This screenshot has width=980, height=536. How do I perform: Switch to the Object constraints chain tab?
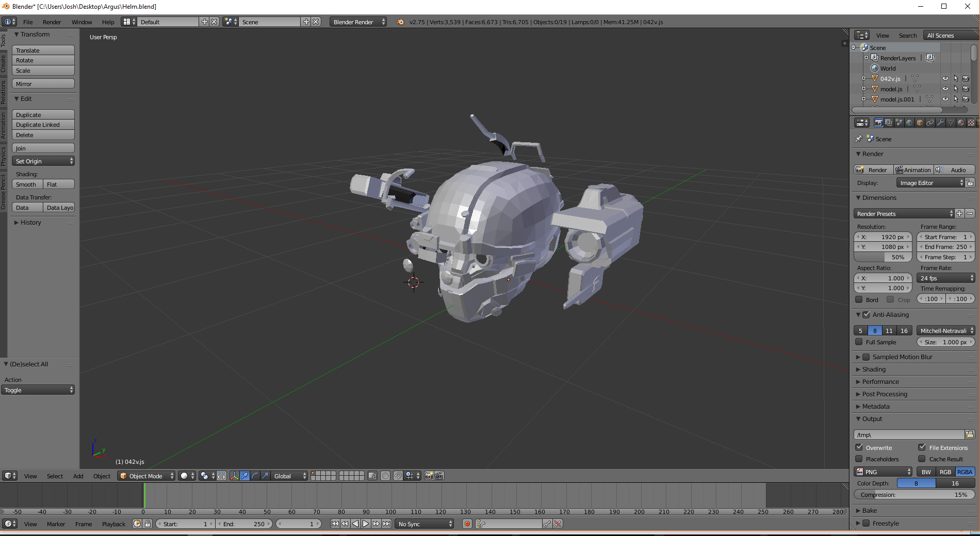930,123
